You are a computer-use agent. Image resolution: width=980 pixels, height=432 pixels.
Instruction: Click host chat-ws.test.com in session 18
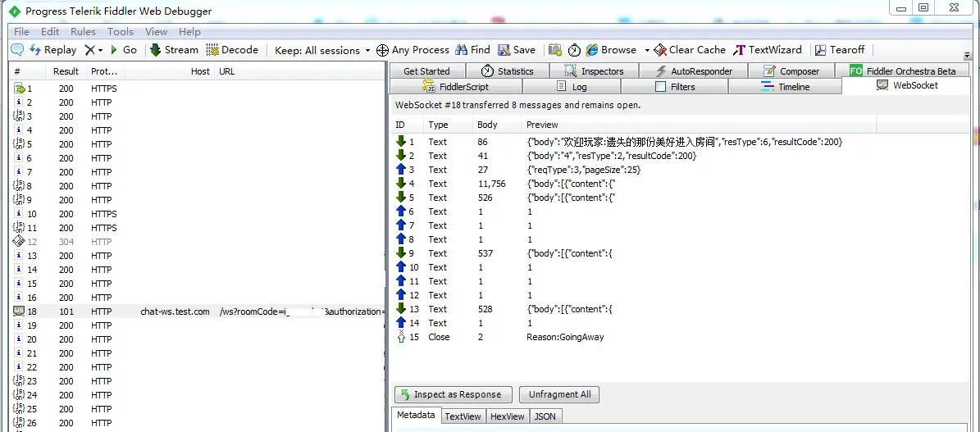[x=175, y=311]
